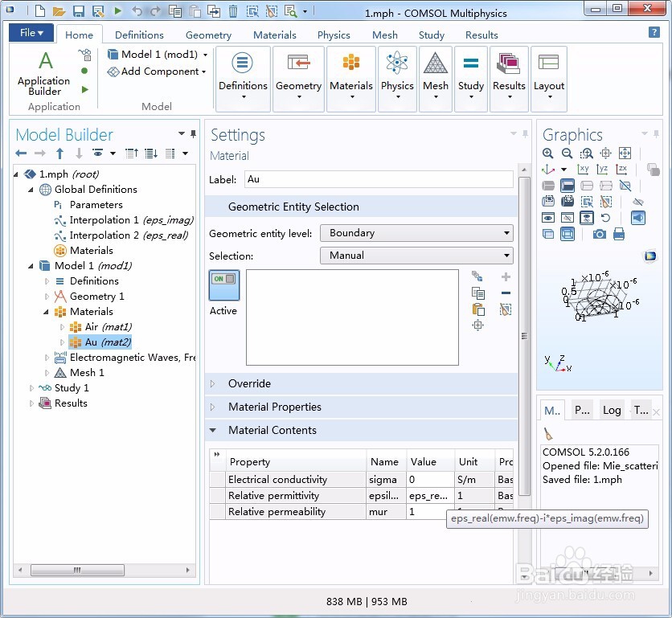Image resolution: width=672 pixels, height=618 pixels.
Task: Click the Paste Selection clipboard icon
Action: pyautogui.click(x=477, y=309)
